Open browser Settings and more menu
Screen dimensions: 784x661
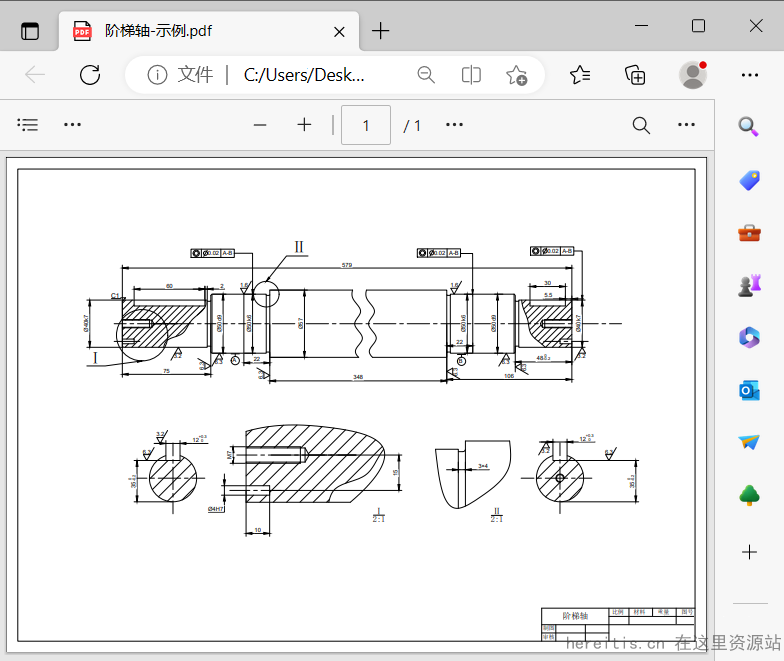[x=750, y=75]
